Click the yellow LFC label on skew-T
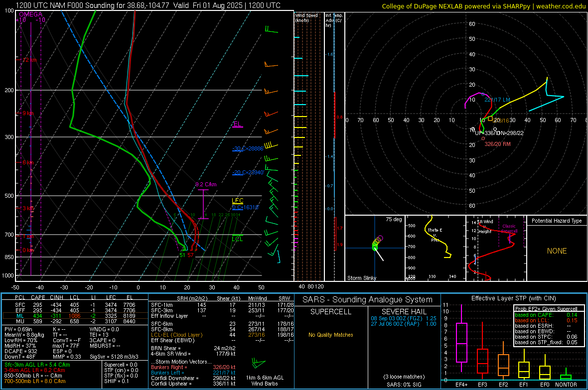588x390 pixels. [x=237, y=201]
